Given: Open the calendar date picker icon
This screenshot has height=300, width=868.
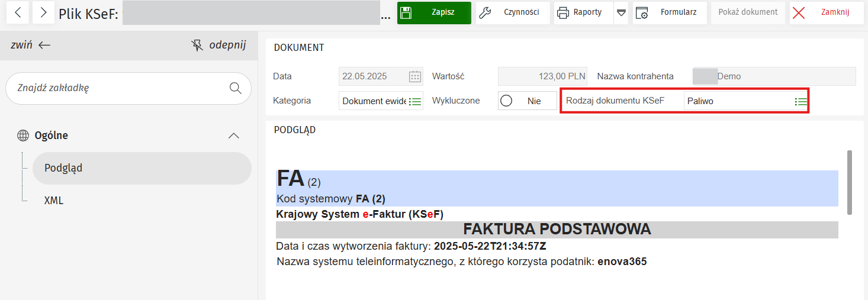Looking at the screenshot, I should click(x=415, y=76).
